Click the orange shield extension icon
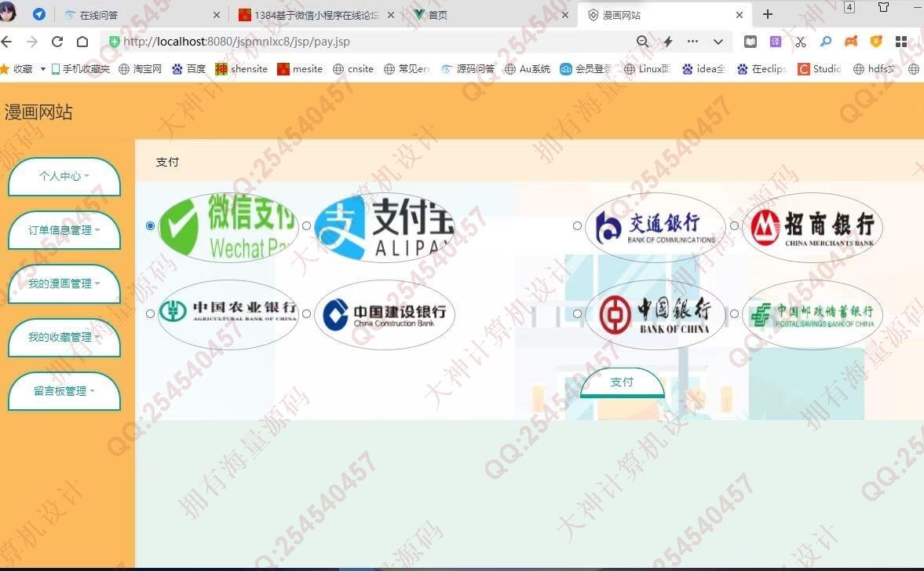Image resolution: width=924 pixels, height=571 pixels. [x=876, y=42]
